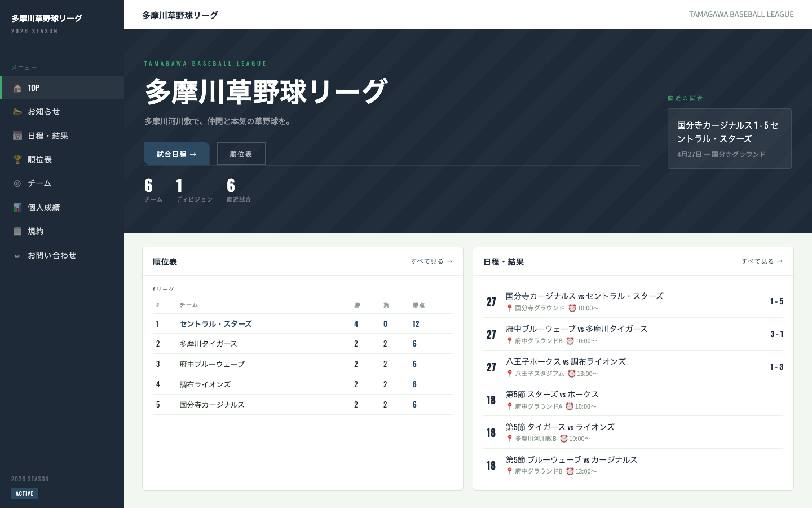This screenshot has height=508, width=812.
Task: Click the 個人成績 chart icon
Action: (x=17, y=208)
